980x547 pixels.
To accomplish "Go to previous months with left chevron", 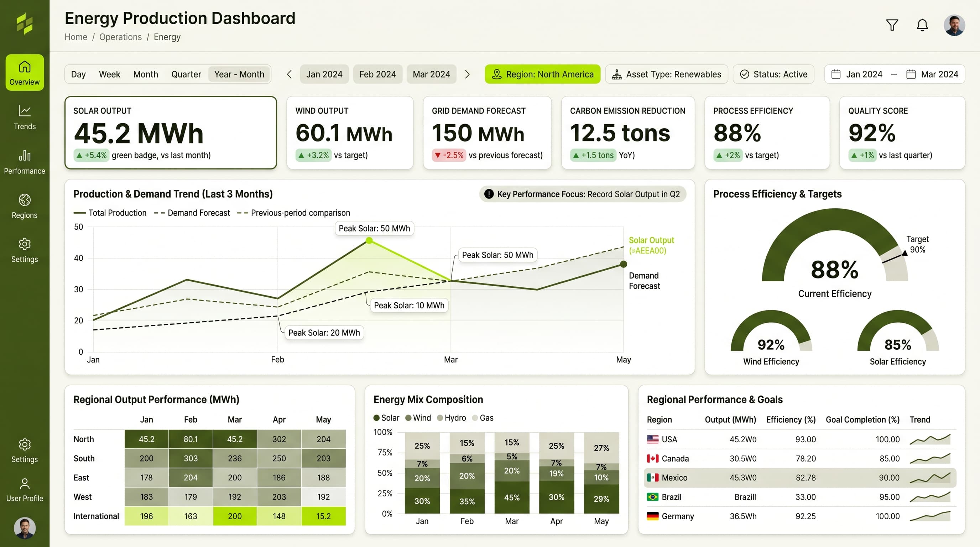I will coord(290,74).
